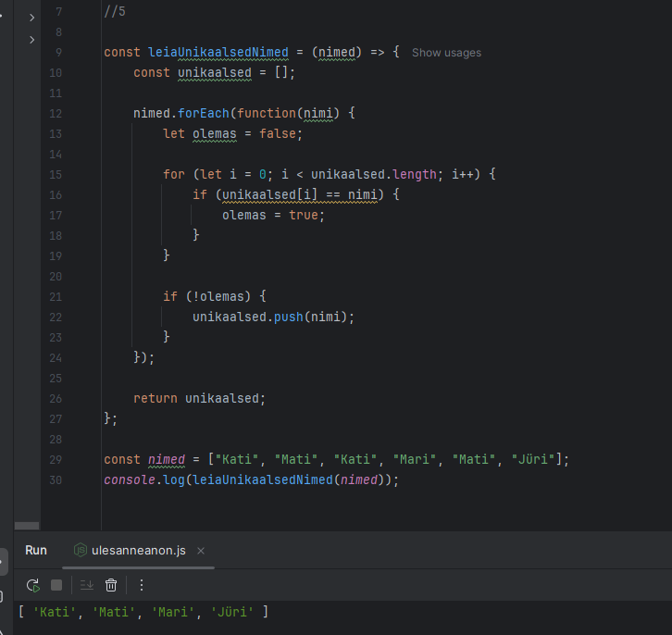Rerun the ulesanneanon.js script

click(33, 585)
